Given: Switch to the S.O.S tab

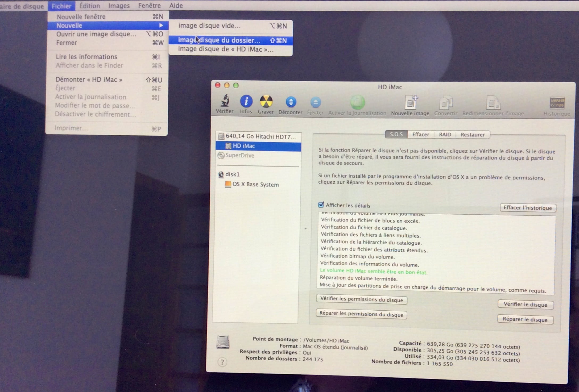Looking at the screenshot, I should click(x=396, y=134).
